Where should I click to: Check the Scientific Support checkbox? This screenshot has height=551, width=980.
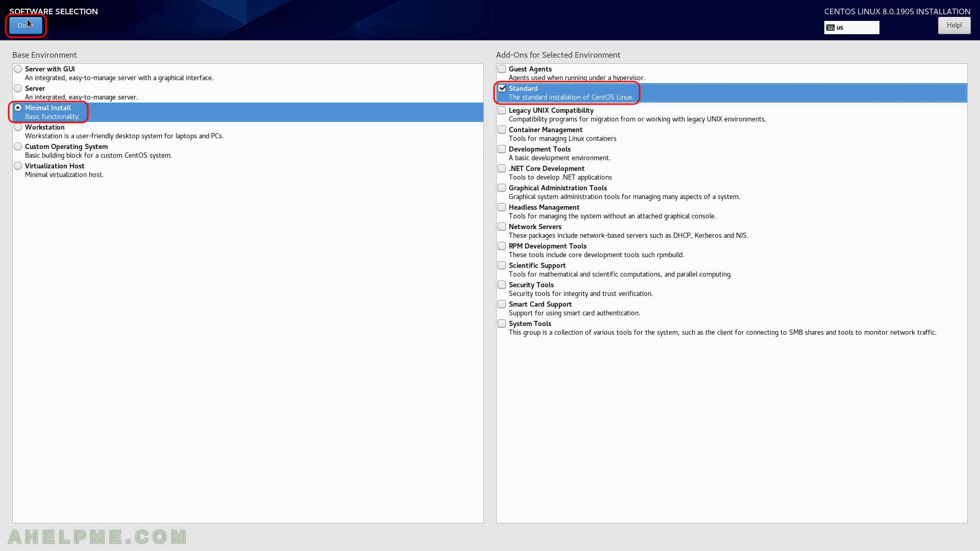pos(502,265)
